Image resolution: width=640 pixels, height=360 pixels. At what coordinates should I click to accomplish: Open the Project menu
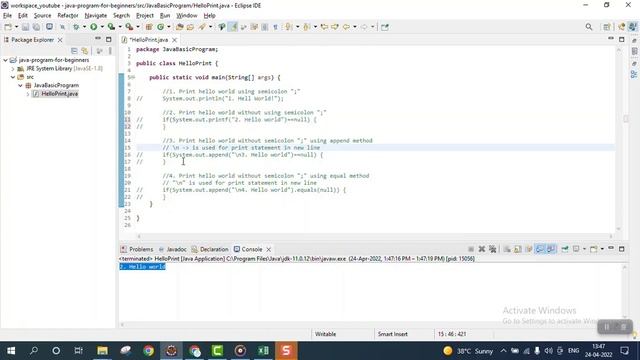145,16
